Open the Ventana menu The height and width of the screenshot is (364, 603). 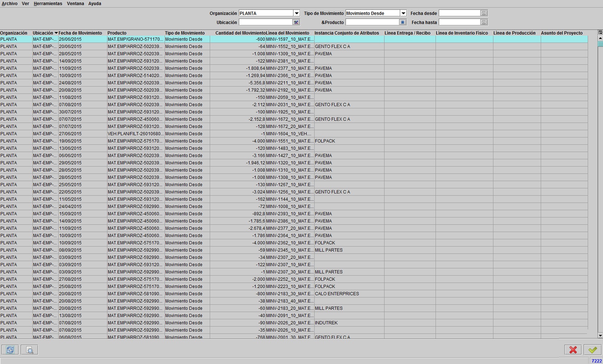[x=75, y=4]
